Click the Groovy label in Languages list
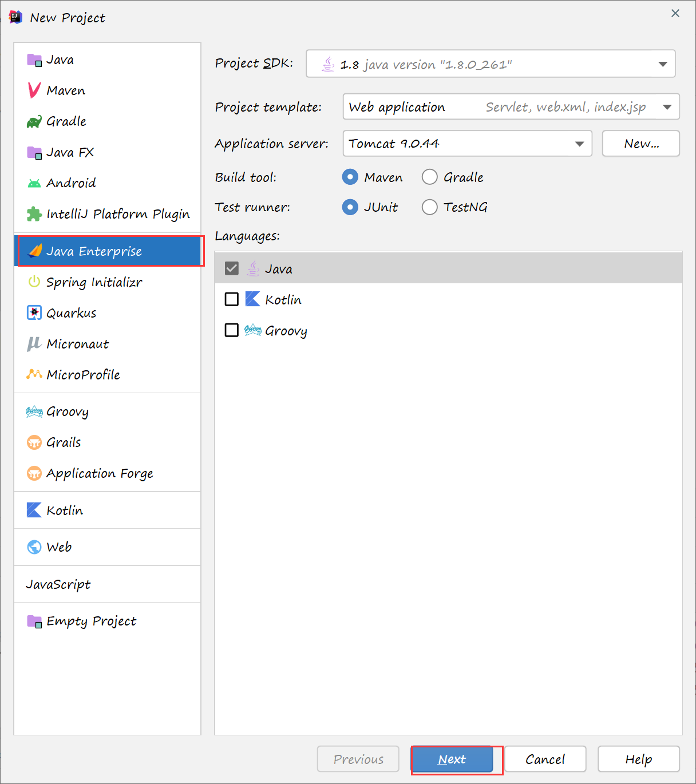The width and height of the screenshot is (696, 784). 286,331
